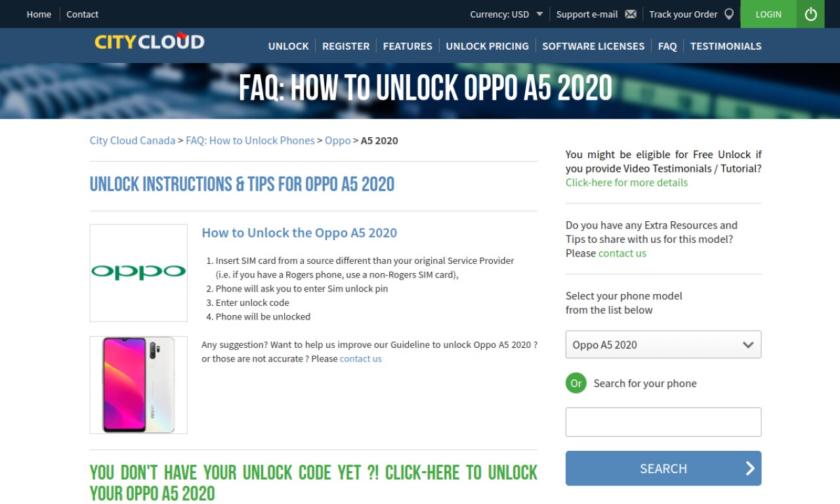840x504 pixels.
Task: Click the FAQ: How to Unlock Phones breadcrumb
Action: click(250, 140)
